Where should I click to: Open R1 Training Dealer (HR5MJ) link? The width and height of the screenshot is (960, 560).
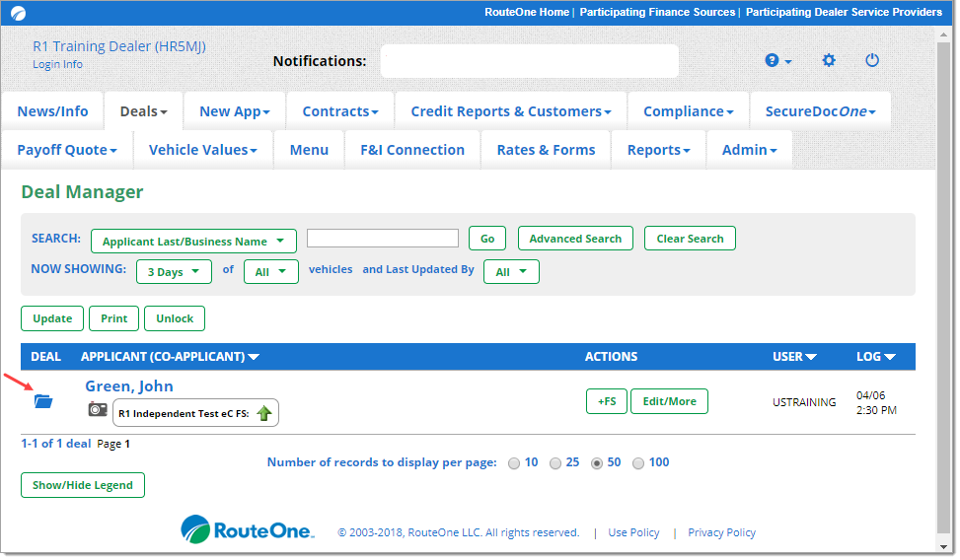click(x=119, y=46)
